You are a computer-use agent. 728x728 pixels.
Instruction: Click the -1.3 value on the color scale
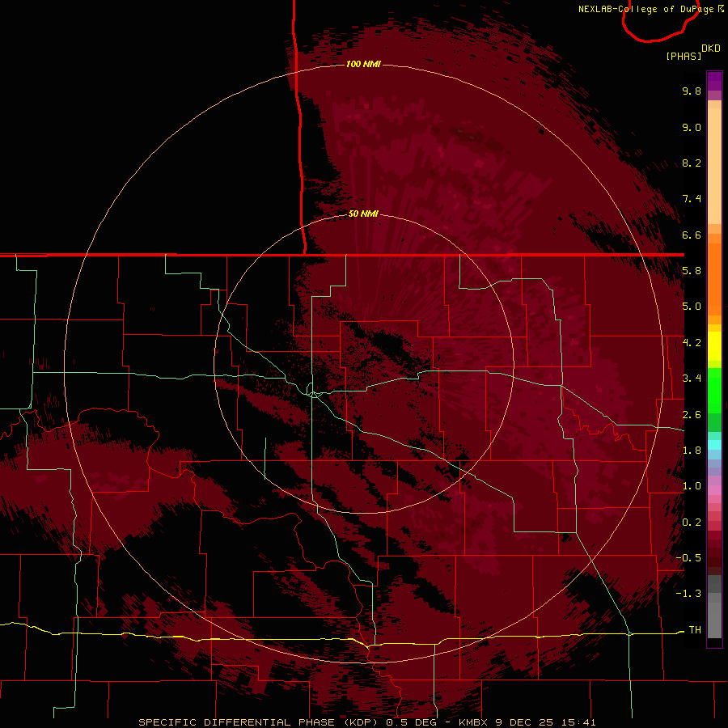(688, 594)
